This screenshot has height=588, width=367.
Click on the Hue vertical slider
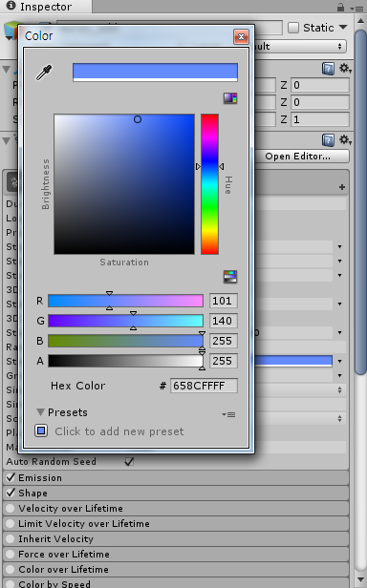(x=209, y=184)
